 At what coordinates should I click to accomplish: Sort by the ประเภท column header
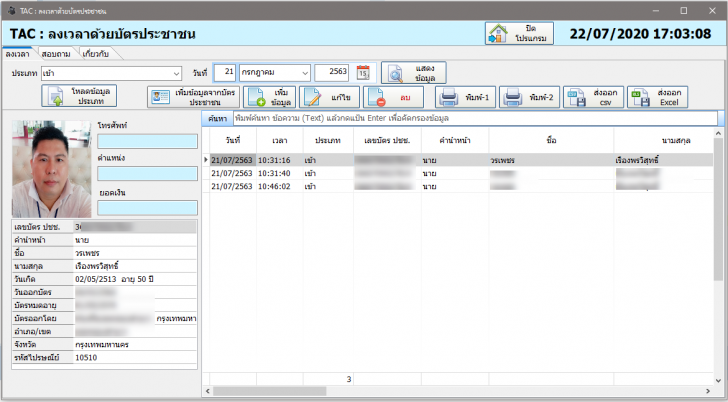[328, 140]
